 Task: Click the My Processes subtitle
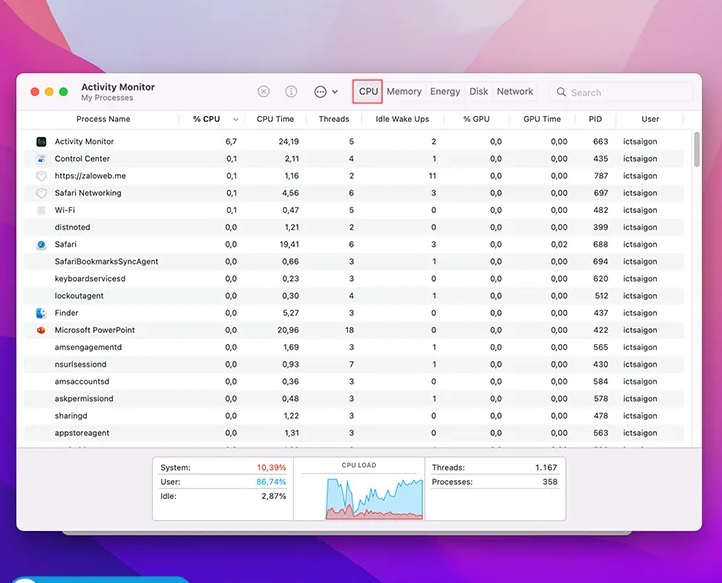pyautogui.click(x=107, y=98)
